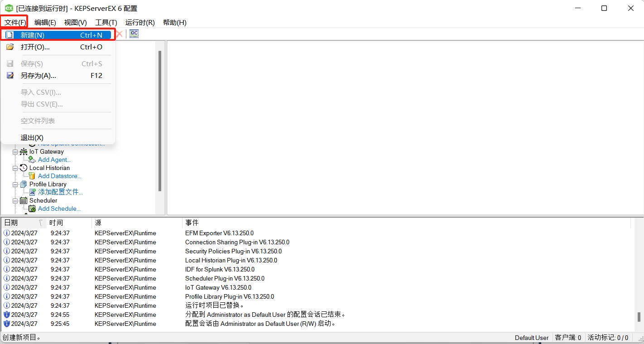
Task: Click 活动标记: 0 / 0 in the status bar
Action: click(608, 338)
